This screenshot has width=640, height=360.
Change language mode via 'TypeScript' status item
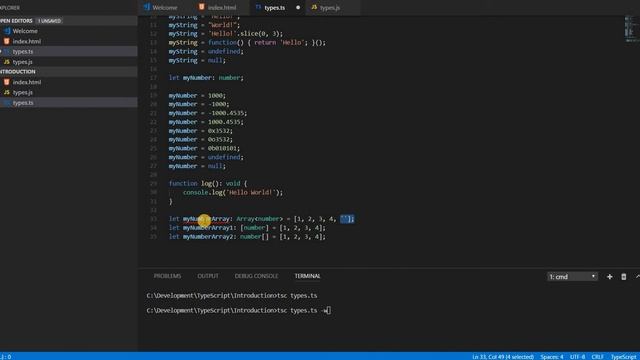623,357
